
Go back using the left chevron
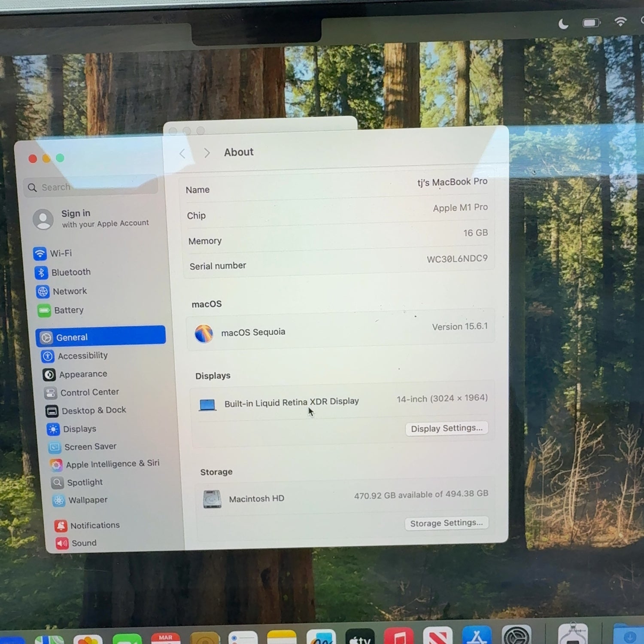tap(182, 153)
